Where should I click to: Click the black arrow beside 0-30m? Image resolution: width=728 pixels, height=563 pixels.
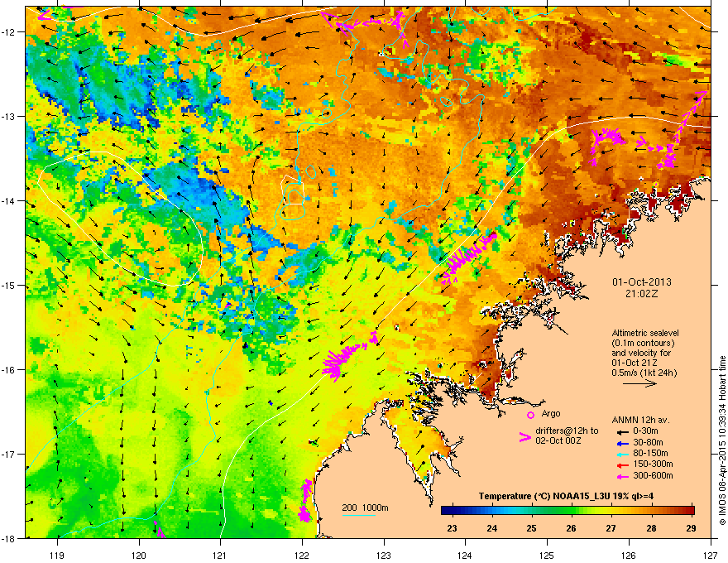tap(622, 431)
